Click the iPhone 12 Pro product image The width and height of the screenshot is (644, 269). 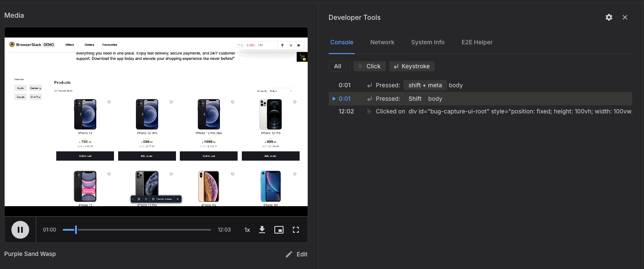point(271,114)
